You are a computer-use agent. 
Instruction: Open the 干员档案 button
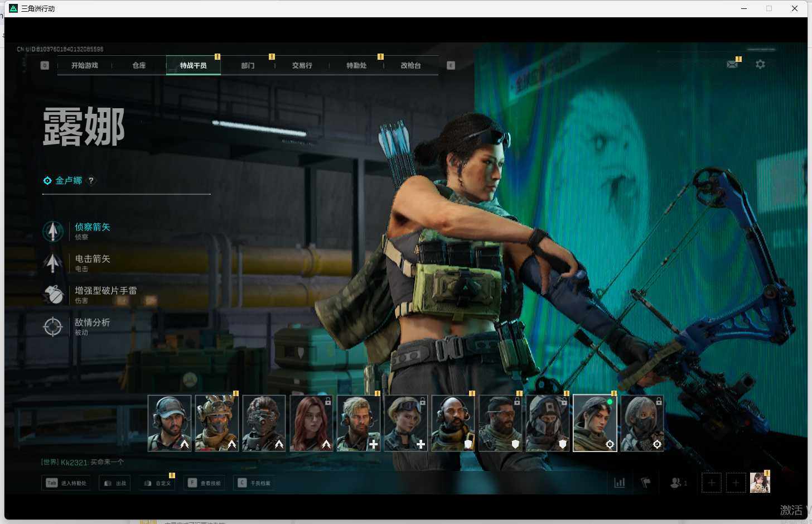point(255,483)
